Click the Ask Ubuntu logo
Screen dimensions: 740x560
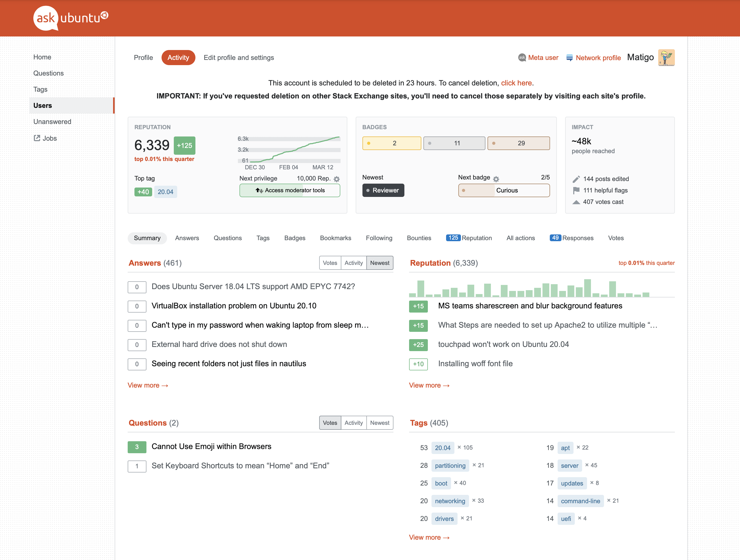click(x=71, y=18)
